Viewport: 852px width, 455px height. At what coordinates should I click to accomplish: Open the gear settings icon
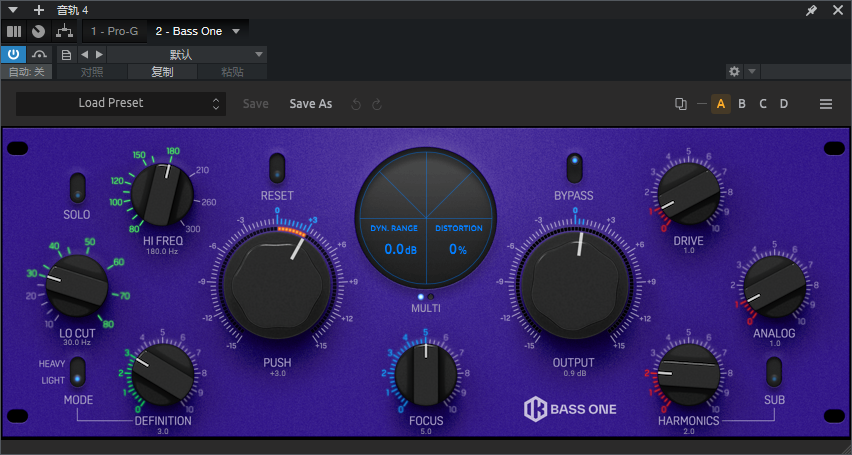734,71
